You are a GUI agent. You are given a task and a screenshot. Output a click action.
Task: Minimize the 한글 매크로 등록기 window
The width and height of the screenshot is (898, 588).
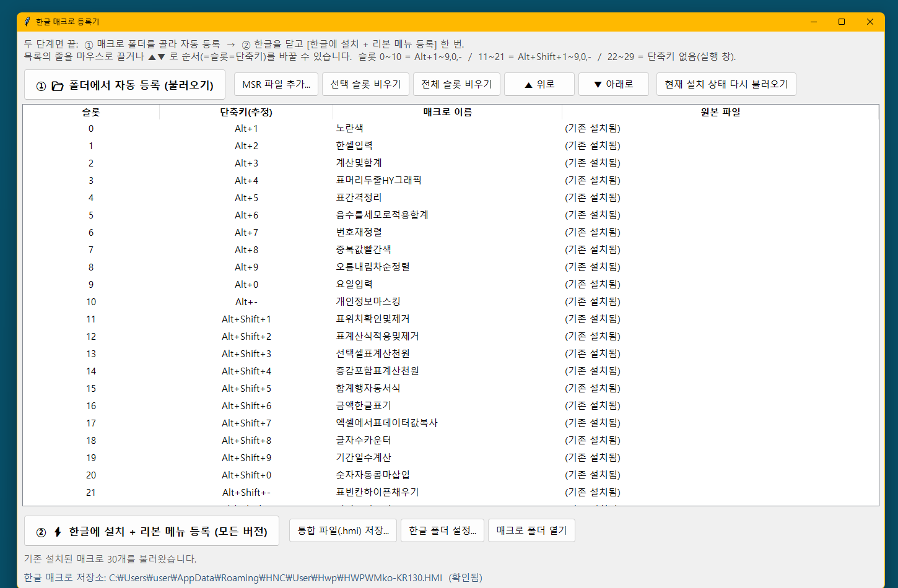[814, 22]
